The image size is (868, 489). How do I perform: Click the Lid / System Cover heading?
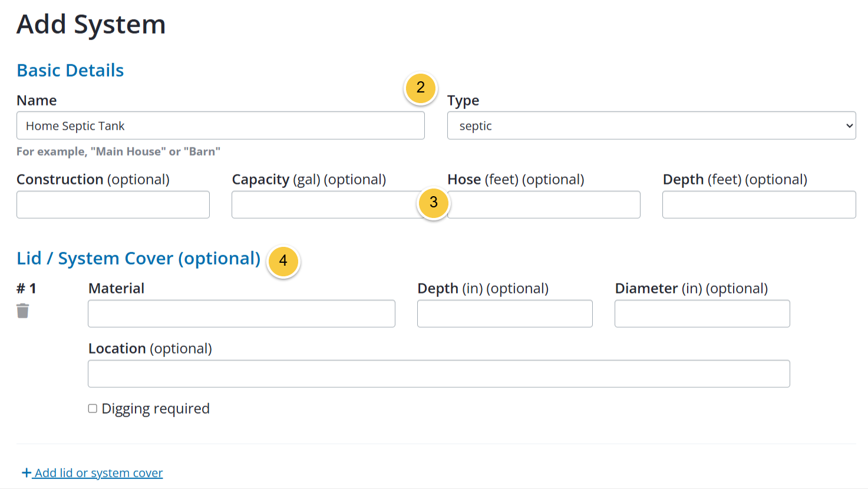pos(138,258)
